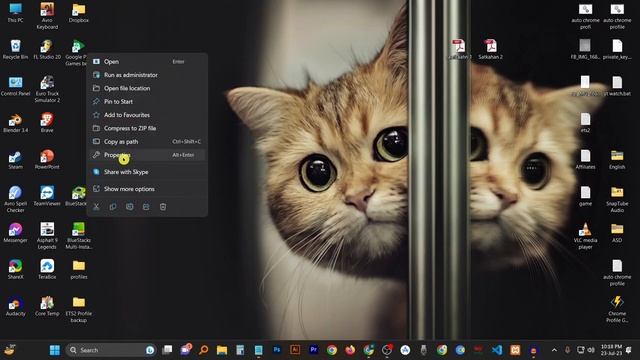This screenshot has height=360, width=640.
Task: Click the Rename icon in context menu
Action: (130, 207)
